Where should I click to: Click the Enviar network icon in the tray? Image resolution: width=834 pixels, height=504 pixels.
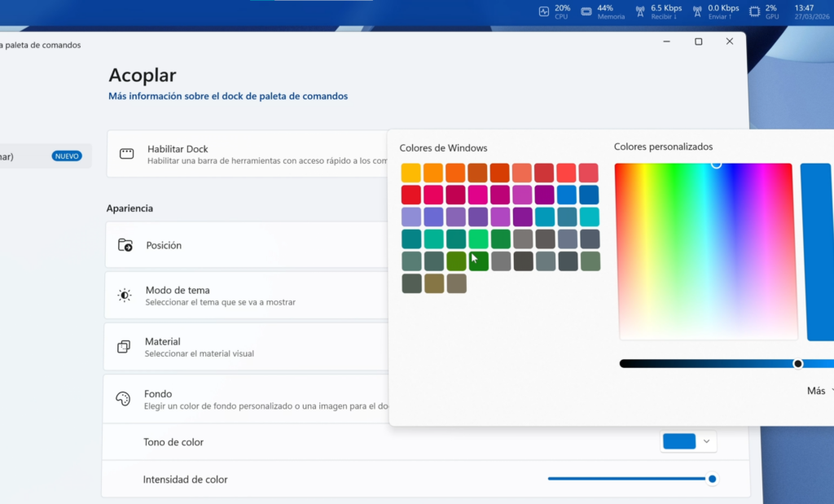point(696,11)
